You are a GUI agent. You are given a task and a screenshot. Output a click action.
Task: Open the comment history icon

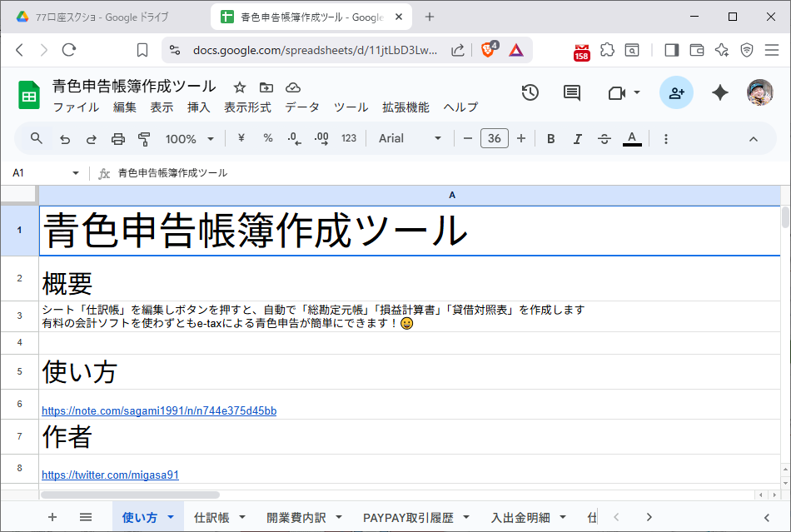click(571, 93)
